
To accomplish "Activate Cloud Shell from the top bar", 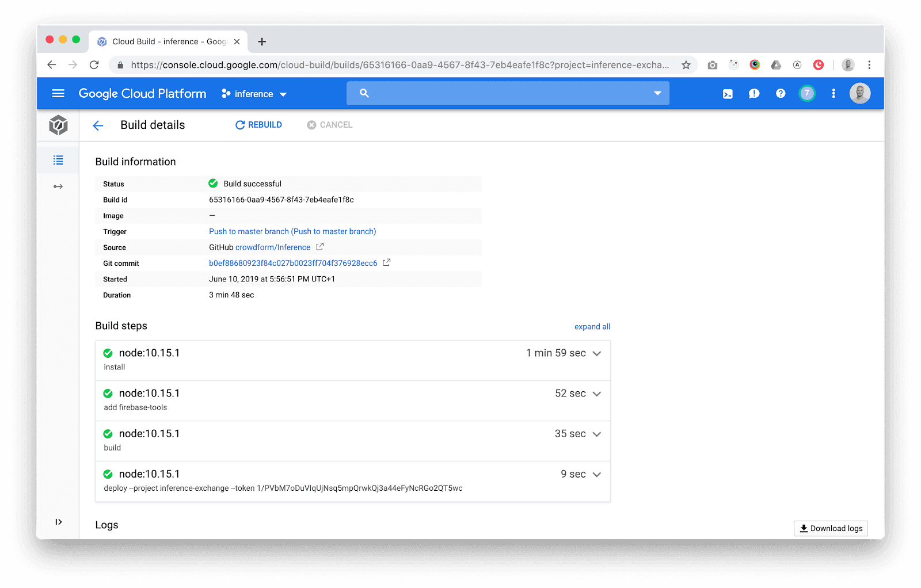I will pyautogui.click(x=728, y=93).
